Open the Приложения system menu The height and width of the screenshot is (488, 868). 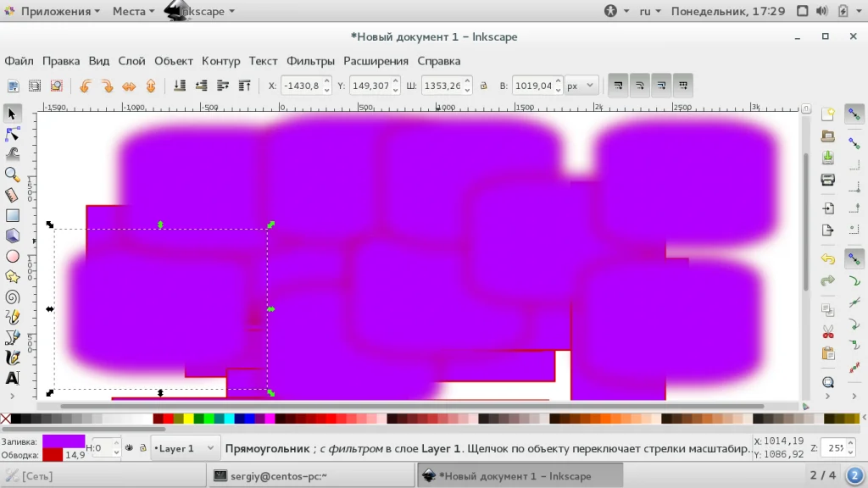[x=53, y=11]
